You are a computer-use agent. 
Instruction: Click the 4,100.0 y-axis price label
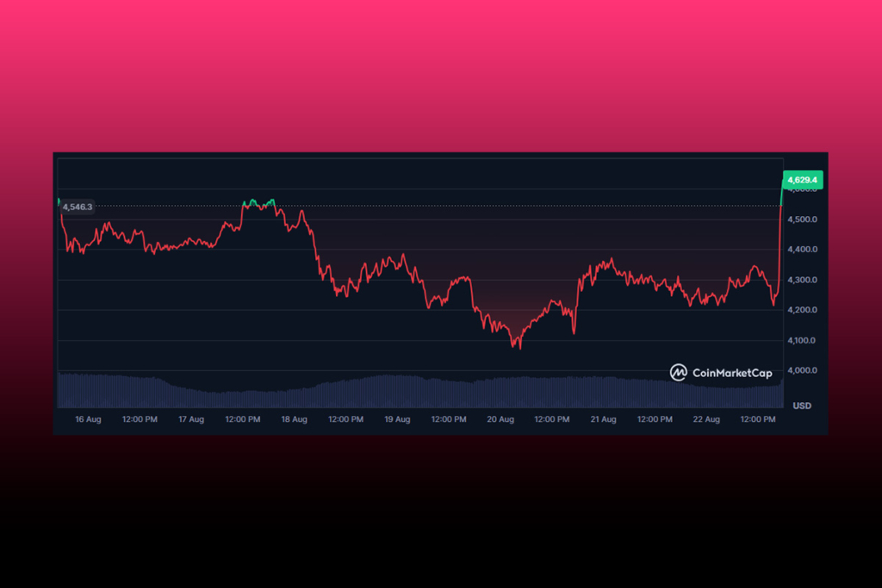802,340
